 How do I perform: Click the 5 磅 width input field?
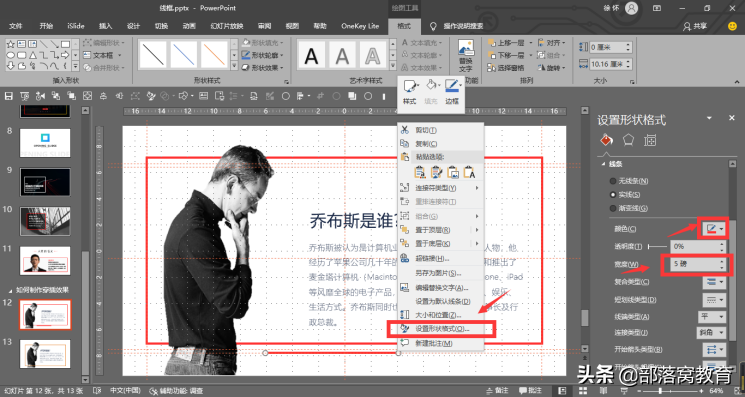coord(697,264)
